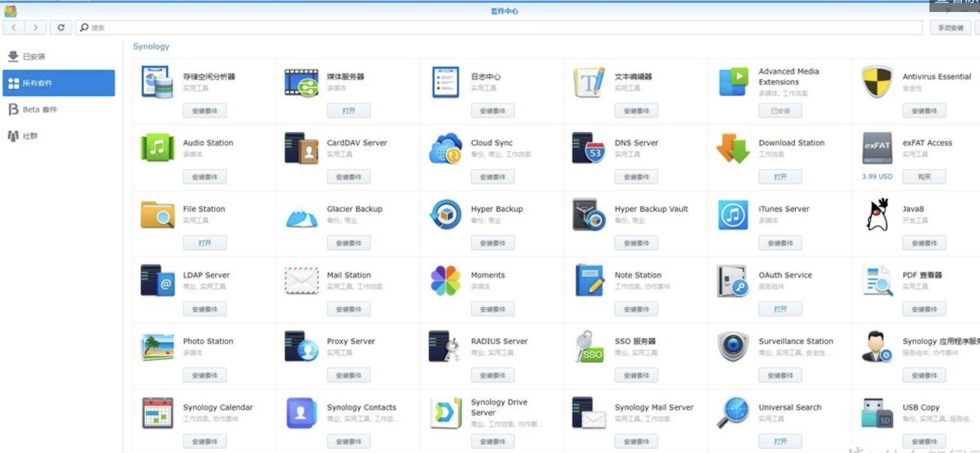
Task: Install the Moments package
Action: (x=493, y=309)
